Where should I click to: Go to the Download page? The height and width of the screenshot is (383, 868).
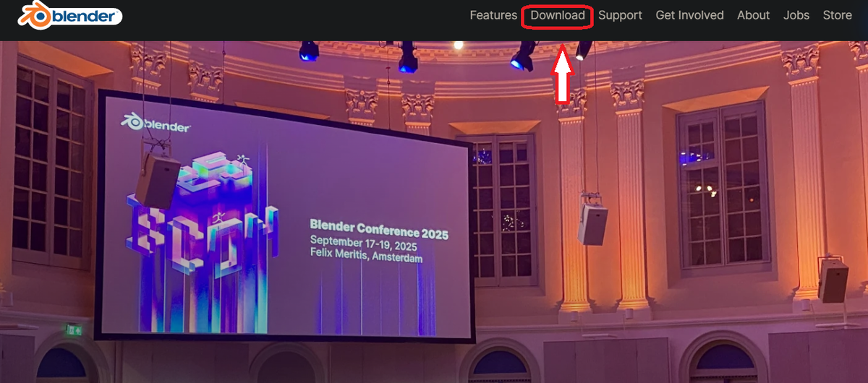558,15
